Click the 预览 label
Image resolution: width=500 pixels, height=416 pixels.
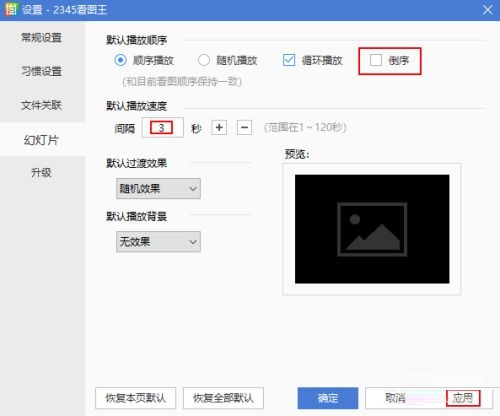[x=297, y=154]
